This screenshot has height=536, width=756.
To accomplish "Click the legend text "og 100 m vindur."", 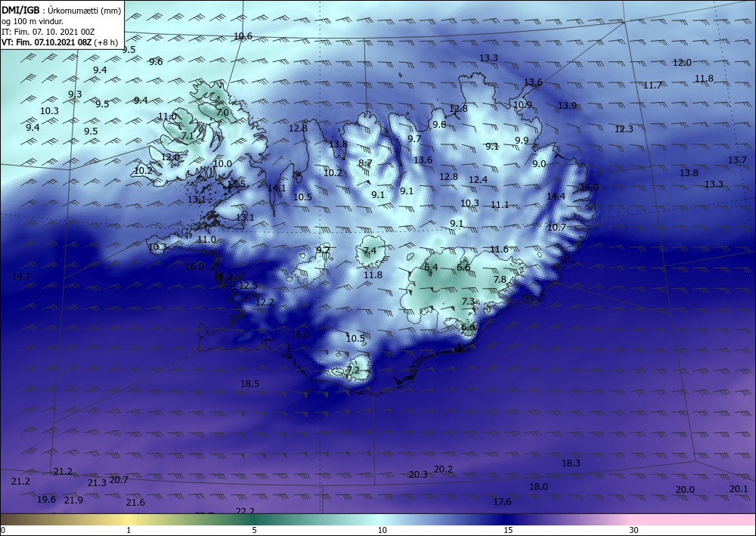I will coord(33,21).
